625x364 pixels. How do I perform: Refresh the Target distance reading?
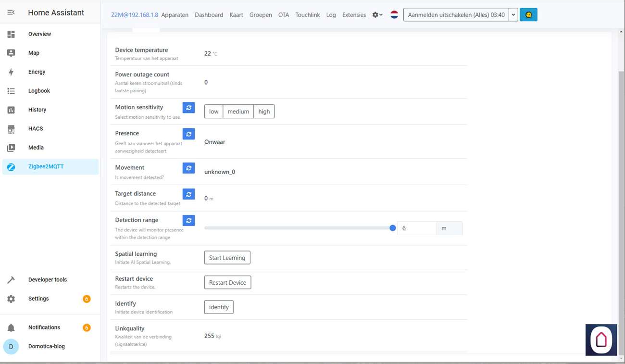click(x=188, y=194)
